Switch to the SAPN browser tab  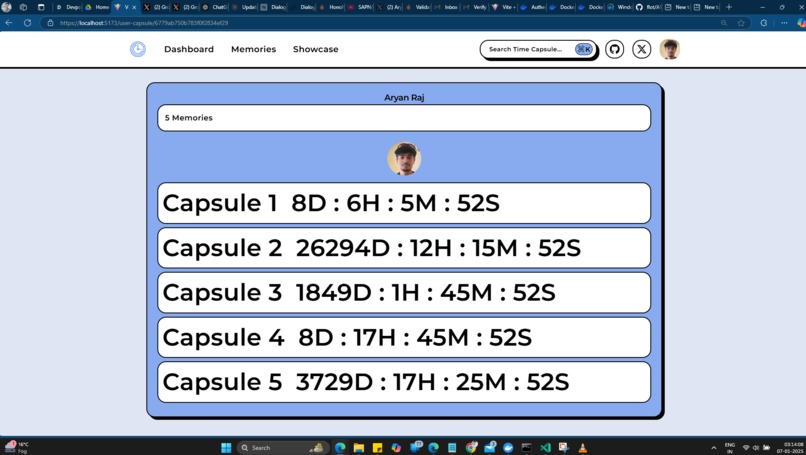tap(360, 7)
